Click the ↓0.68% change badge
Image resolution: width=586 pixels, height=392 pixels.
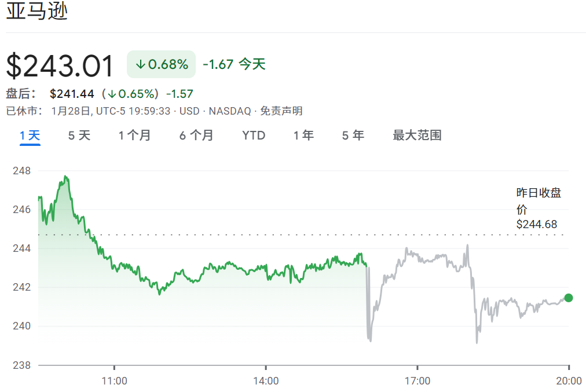pos(160,64)
